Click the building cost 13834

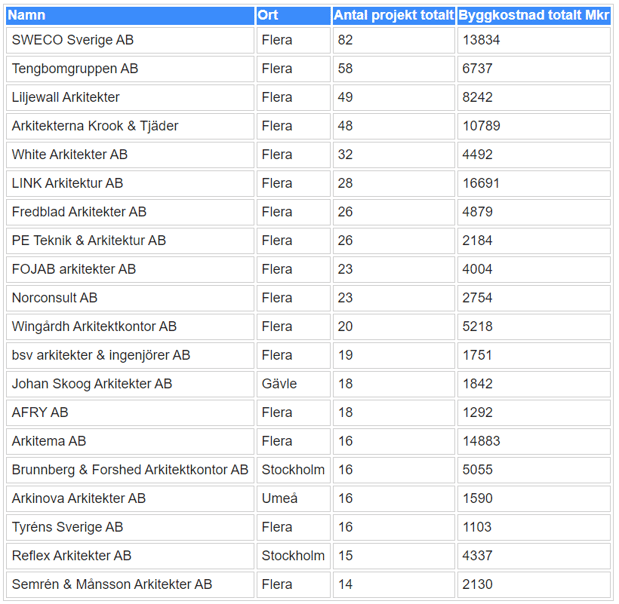coord(534,40)
